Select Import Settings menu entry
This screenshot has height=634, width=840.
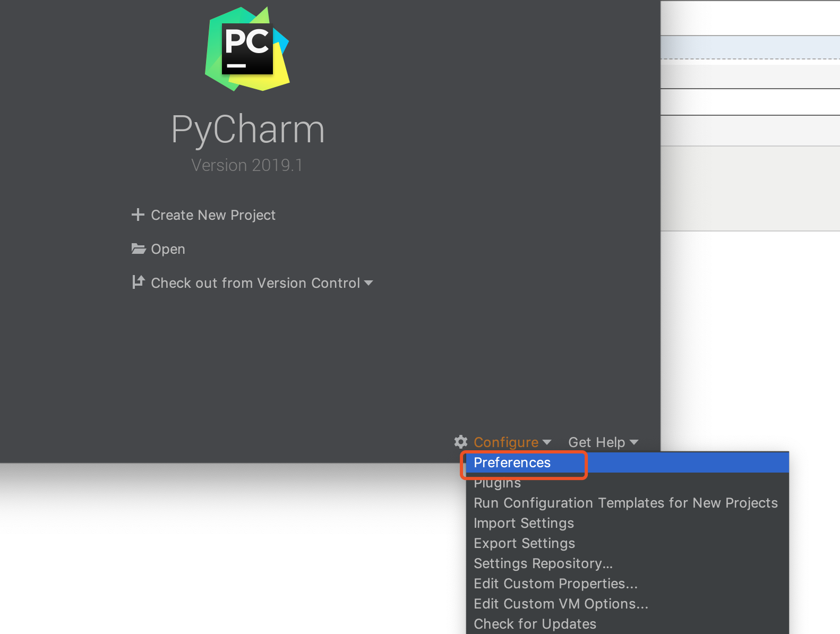627,523
